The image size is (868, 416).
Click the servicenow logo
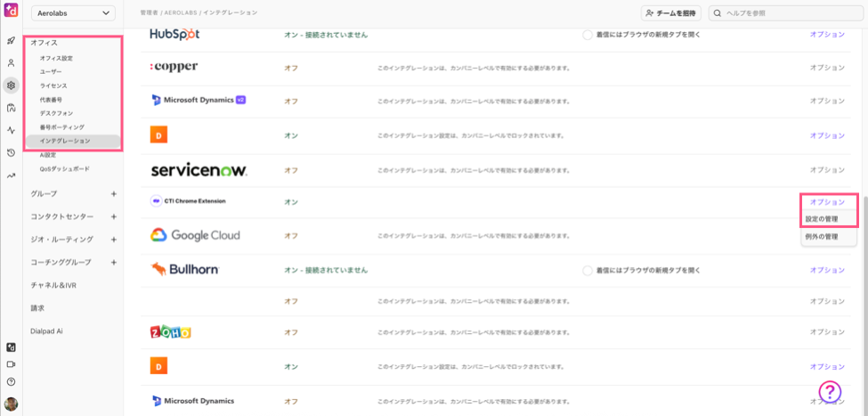(199, 170)
